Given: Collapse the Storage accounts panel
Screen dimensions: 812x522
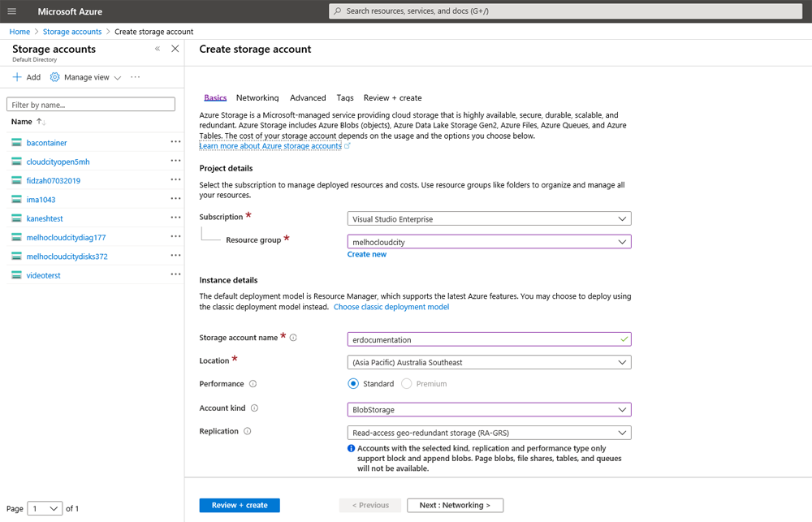Looking at the screenshot, I should 158,49.
